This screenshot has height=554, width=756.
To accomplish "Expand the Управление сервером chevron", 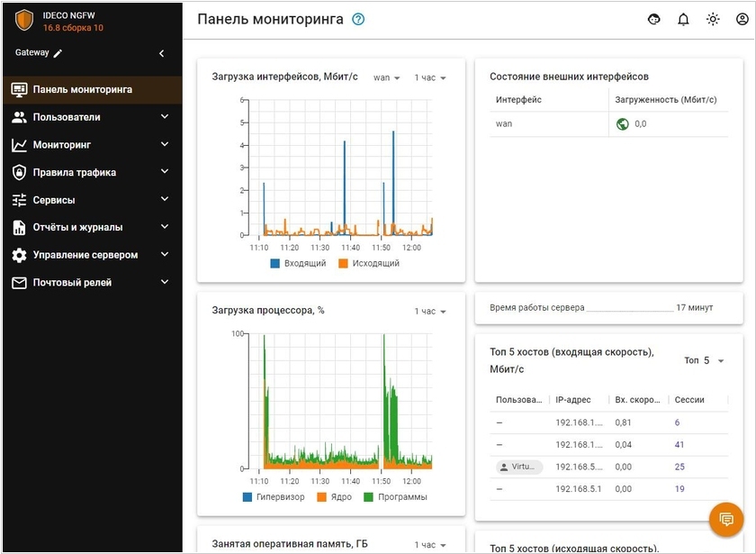I will [165, 254].
